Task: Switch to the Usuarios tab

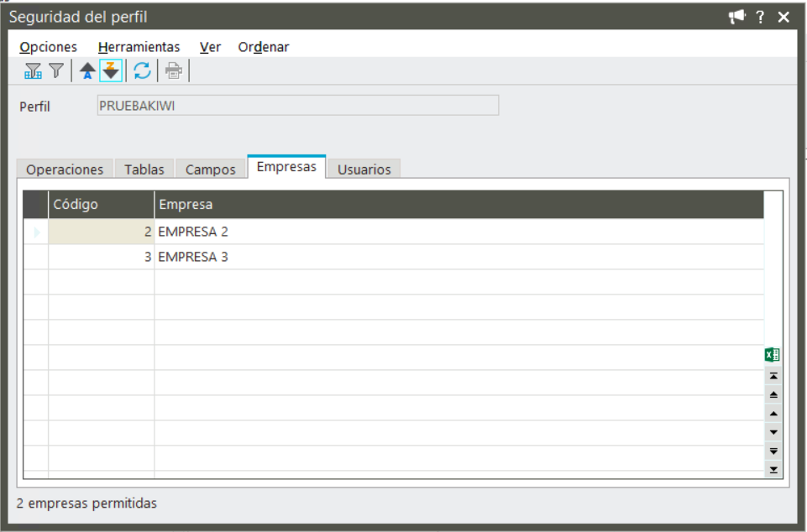Action: [x=364, y=169]
